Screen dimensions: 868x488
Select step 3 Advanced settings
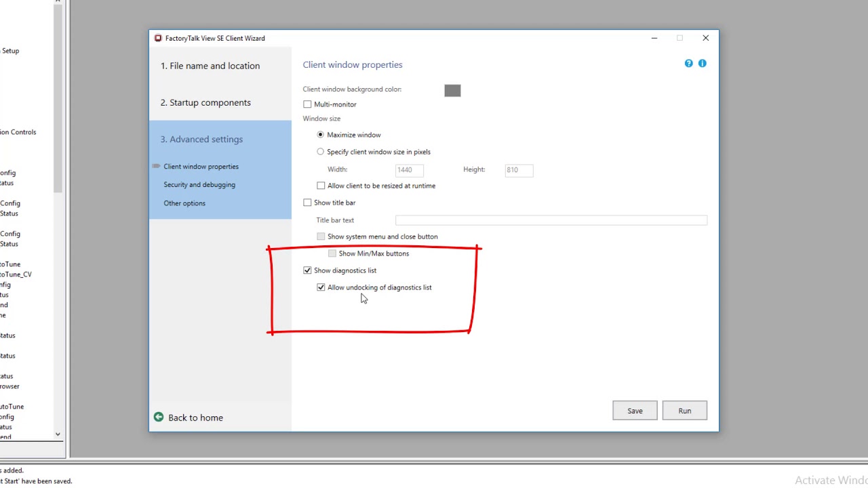(x=201, y=139)
